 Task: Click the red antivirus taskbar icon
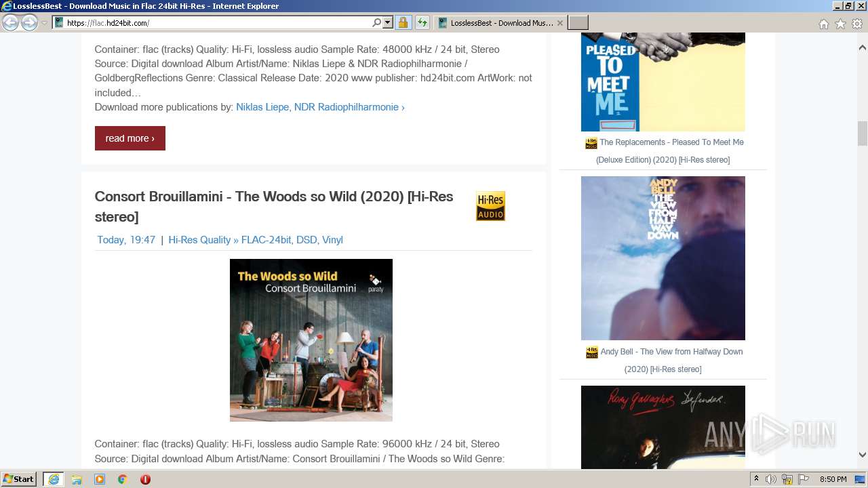click(145, 479)
